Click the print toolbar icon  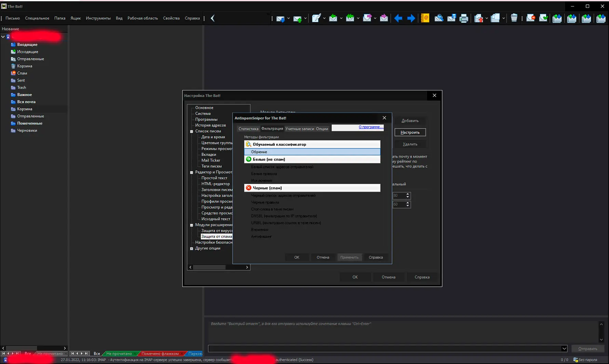pyautogui.click(x=464, y=18)
